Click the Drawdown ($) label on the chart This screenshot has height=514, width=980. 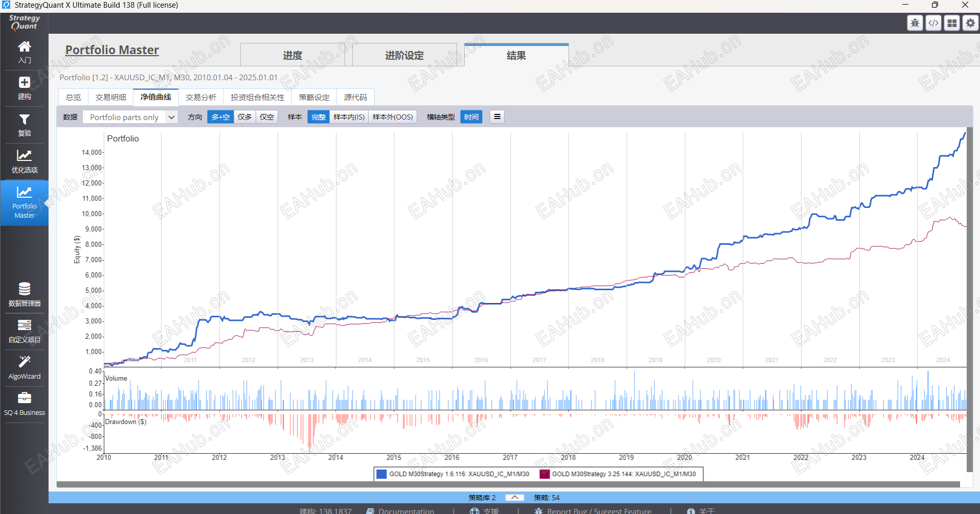coord(126,422)
